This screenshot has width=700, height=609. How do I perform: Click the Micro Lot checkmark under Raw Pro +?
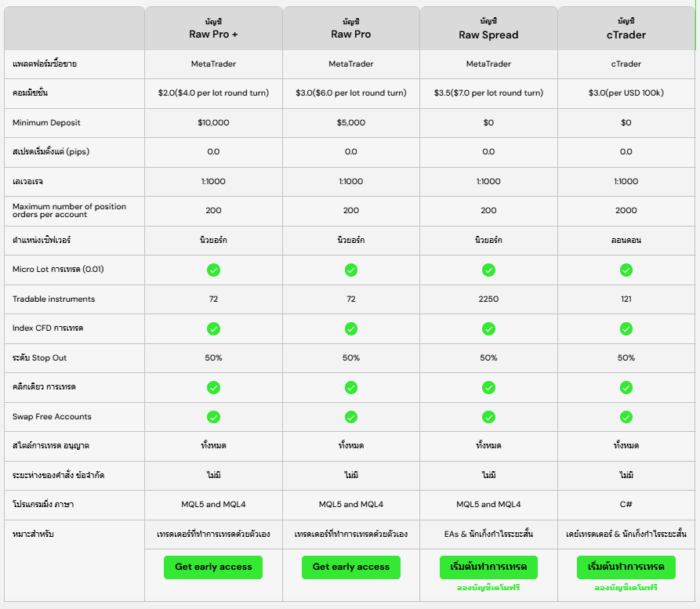click(x=213, y=270)
